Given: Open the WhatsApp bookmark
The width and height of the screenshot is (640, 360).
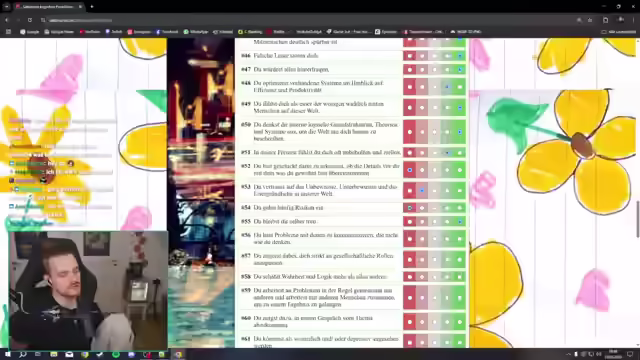Looking at the screenshot, I should click(196, 32).
